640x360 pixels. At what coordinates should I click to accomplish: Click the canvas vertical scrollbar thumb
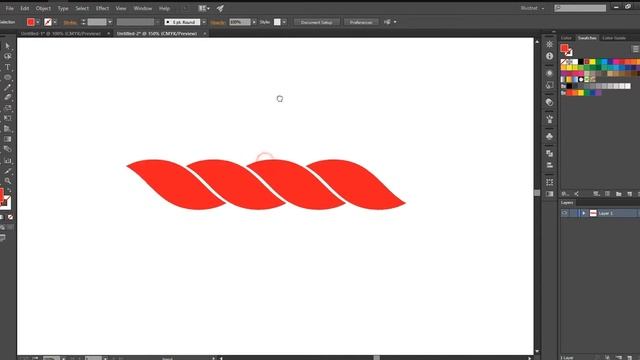point(537,193)
